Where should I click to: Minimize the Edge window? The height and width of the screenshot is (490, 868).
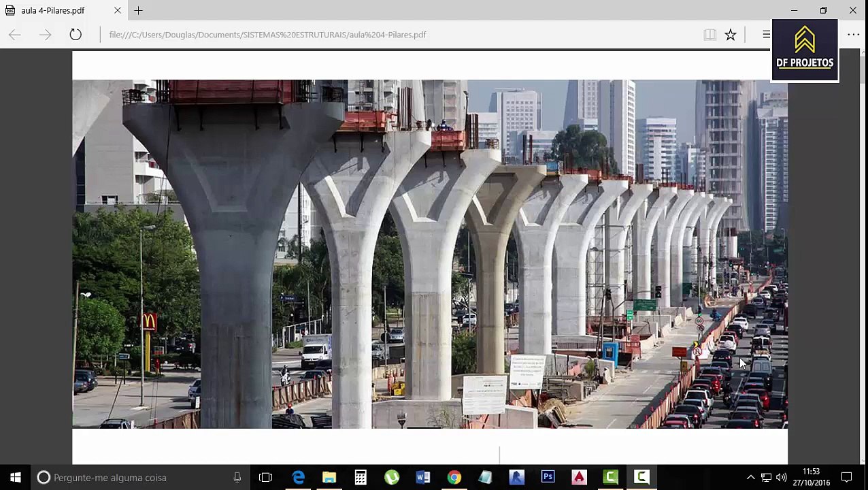794,10
